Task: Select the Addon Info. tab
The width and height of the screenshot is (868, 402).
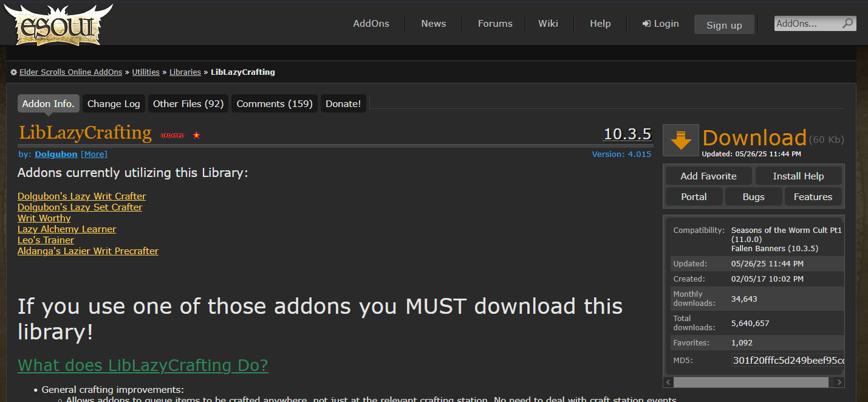Action: coord(49,104)
